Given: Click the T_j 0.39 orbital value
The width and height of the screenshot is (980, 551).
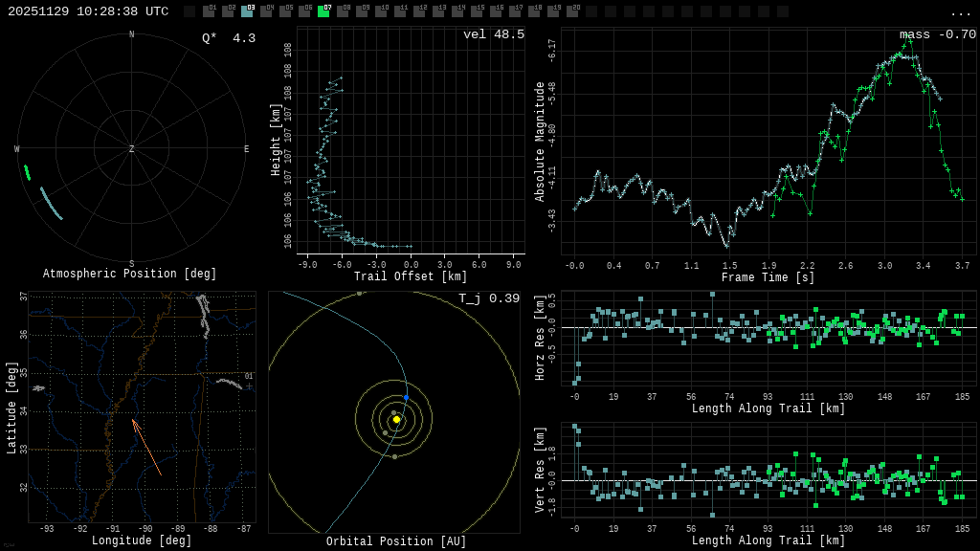Looking at the screenshot, I should [488, 298].
